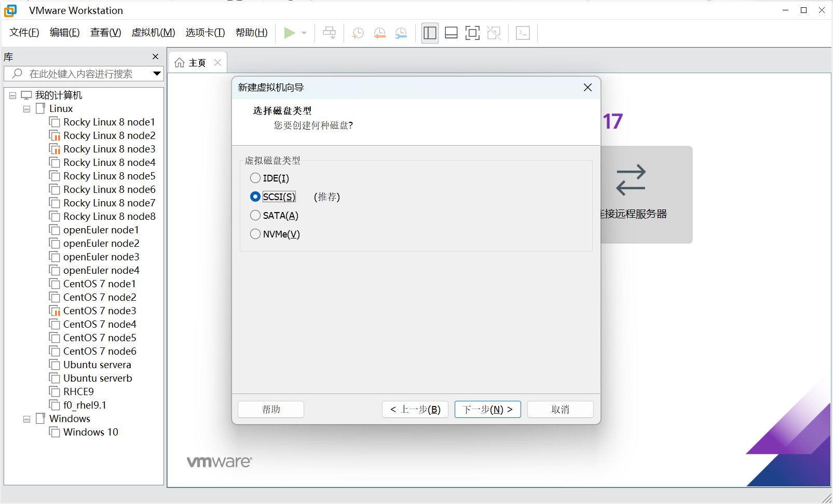This screenshot has height=504, width=833.
Task: Click the 我的计算机 monitor icon
Action: pyautogui.click(x=26, y=95)
